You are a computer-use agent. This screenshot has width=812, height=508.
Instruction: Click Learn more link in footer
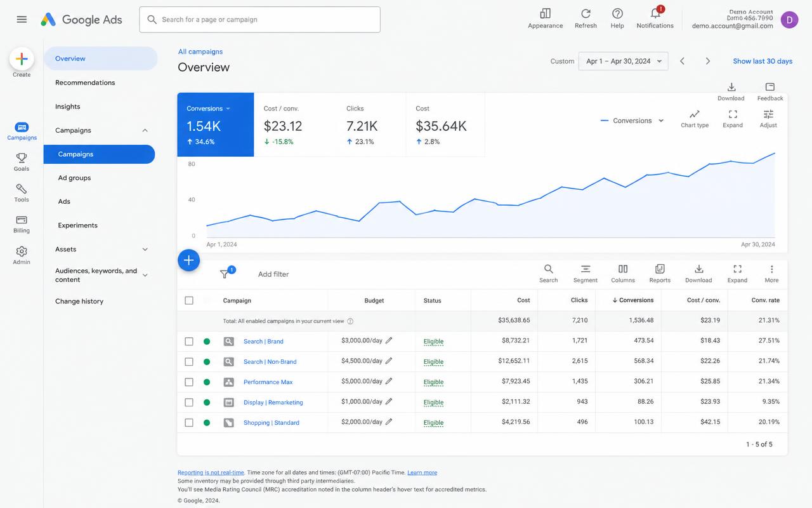click(422, 472)
